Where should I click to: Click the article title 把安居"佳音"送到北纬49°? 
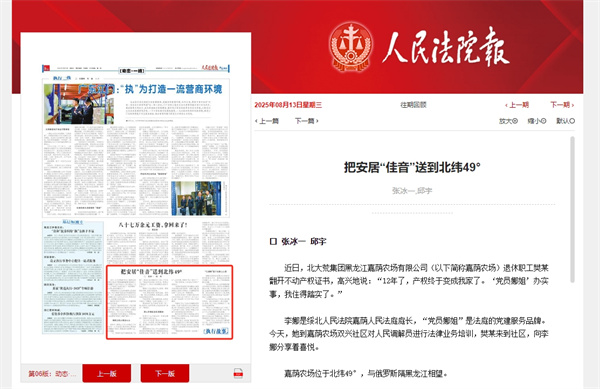coord(412,168)
